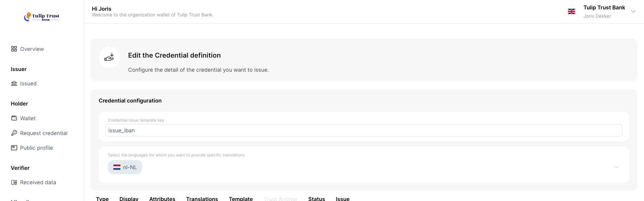Click the Public profile card icon

tap(14, 148)
